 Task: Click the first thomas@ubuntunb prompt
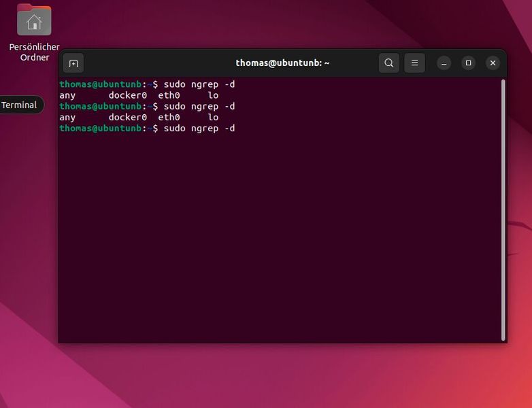coord(101,84)
